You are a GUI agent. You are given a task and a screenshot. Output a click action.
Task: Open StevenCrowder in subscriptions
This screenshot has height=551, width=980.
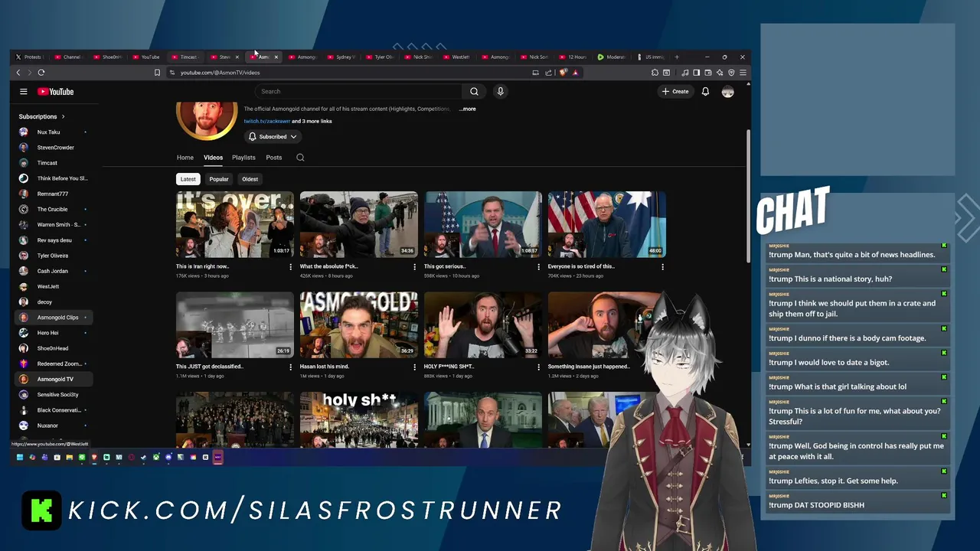pos(54,148)
